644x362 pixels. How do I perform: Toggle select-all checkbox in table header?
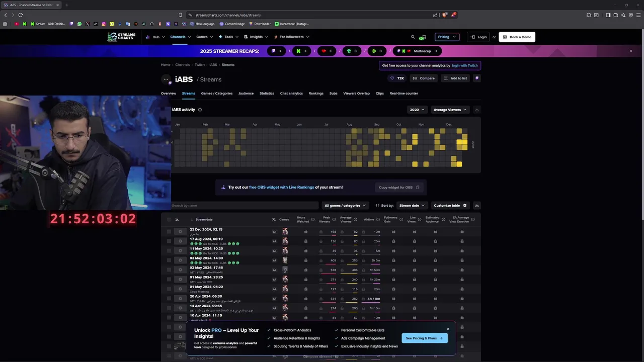pos(169,219)
